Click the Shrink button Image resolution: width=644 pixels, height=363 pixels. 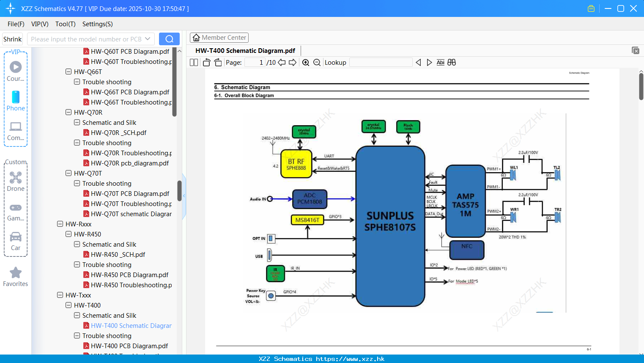13,39
